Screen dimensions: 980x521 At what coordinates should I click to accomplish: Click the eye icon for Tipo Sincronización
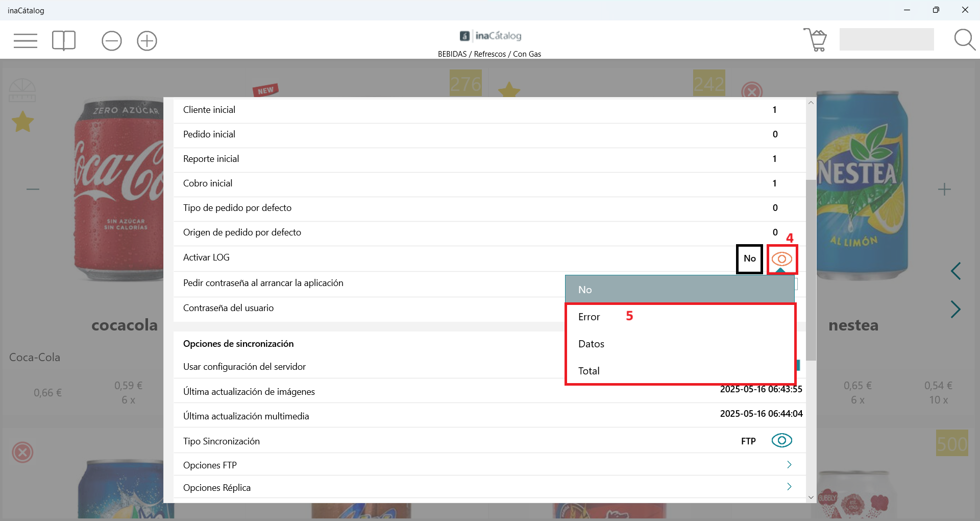pos(782,440)
